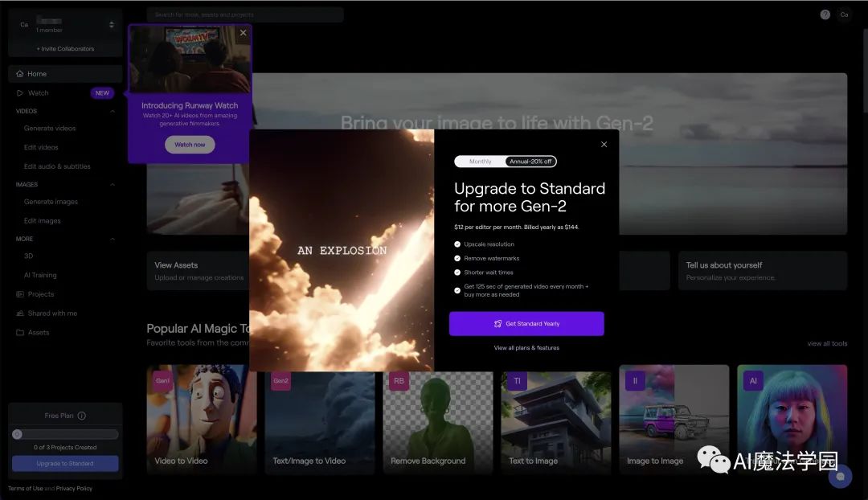Collapse the IMAGES section

113,185
